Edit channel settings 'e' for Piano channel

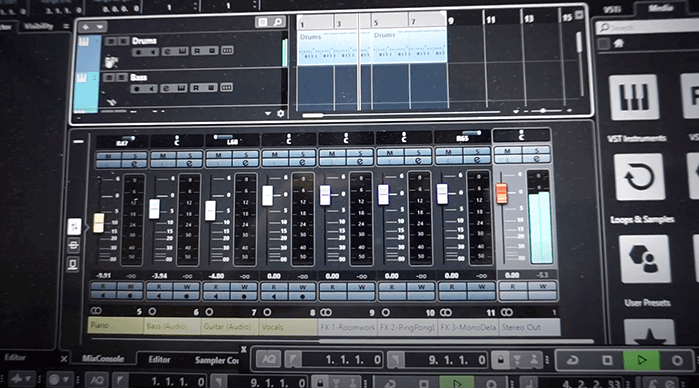(x=134, y=164)
